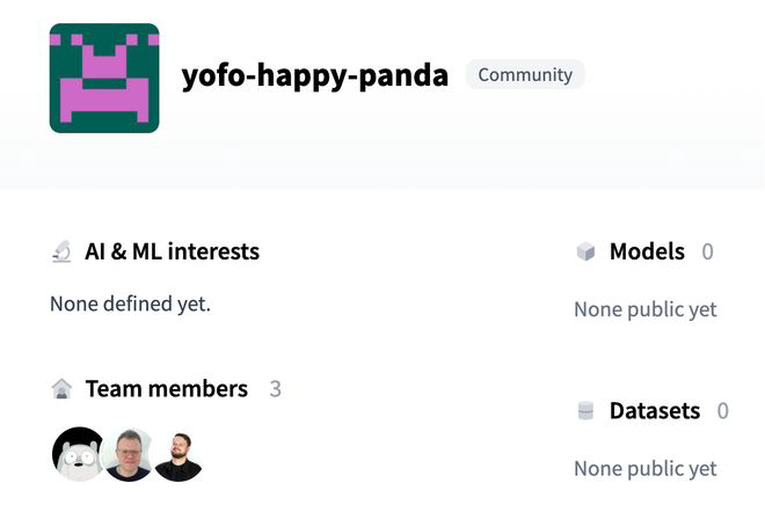Click the AI & ML interests heading
This screenshot has height=512, width=765.
point(172,252)
